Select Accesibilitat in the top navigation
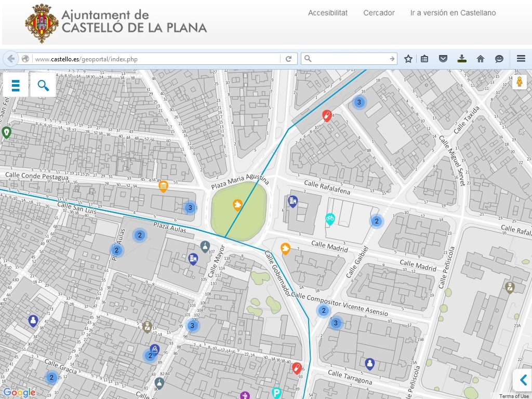Screen dimensions: 532x399 [x=327, y=13]
